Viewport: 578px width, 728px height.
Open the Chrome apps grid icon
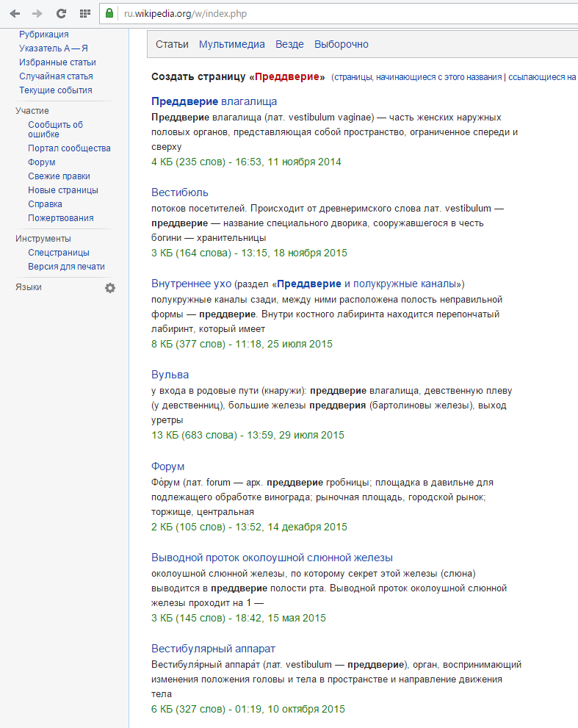coord(84,13)
